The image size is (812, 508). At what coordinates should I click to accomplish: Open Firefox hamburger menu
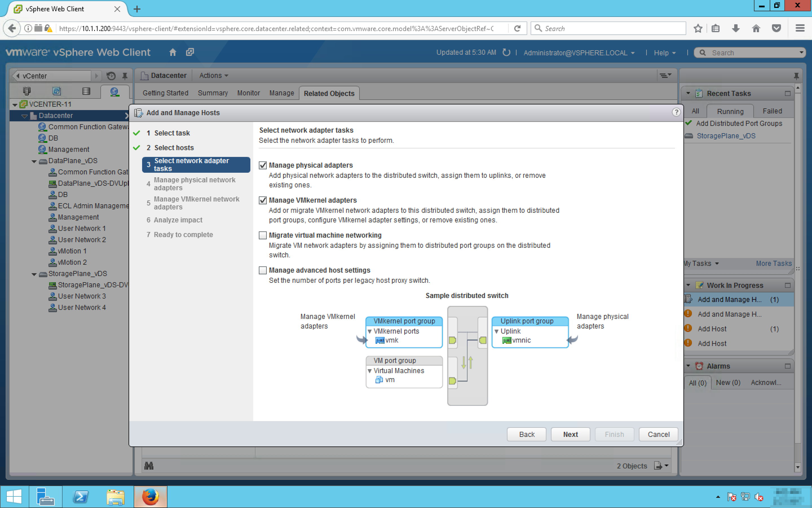800,28
